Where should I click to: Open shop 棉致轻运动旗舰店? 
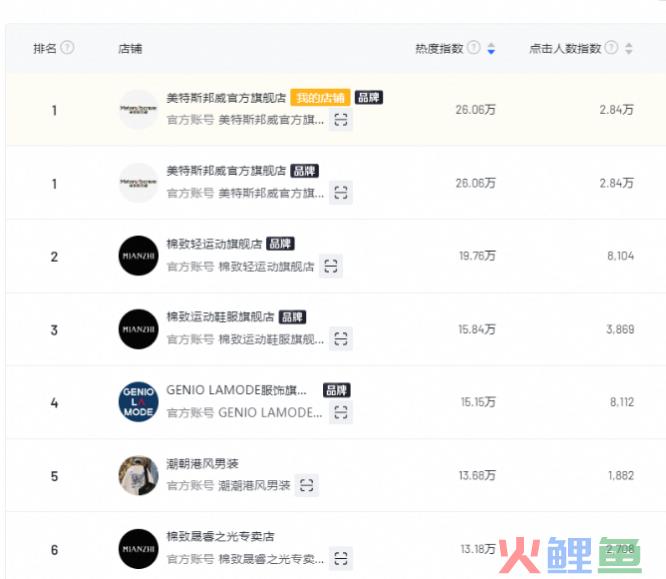point(214,244)
